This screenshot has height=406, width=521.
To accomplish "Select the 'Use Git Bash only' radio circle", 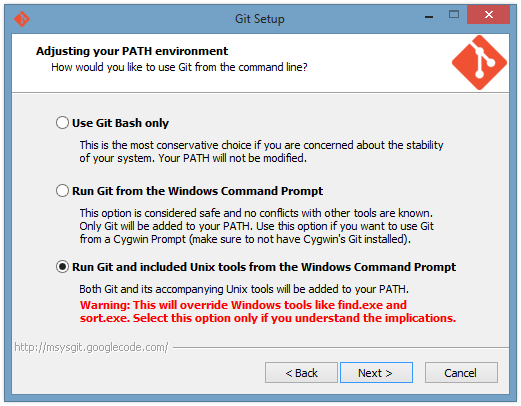I will [62, 123].
